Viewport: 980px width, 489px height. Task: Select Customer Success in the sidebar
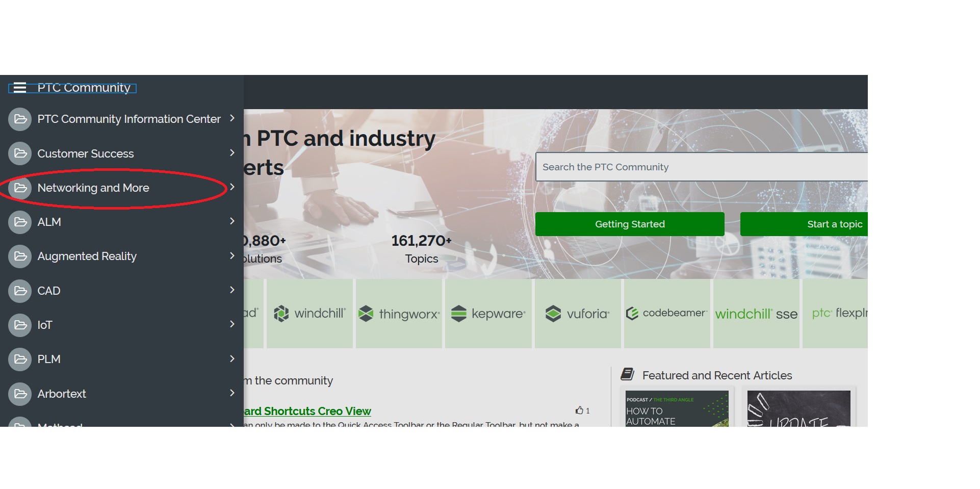click(x=86, y=153)
